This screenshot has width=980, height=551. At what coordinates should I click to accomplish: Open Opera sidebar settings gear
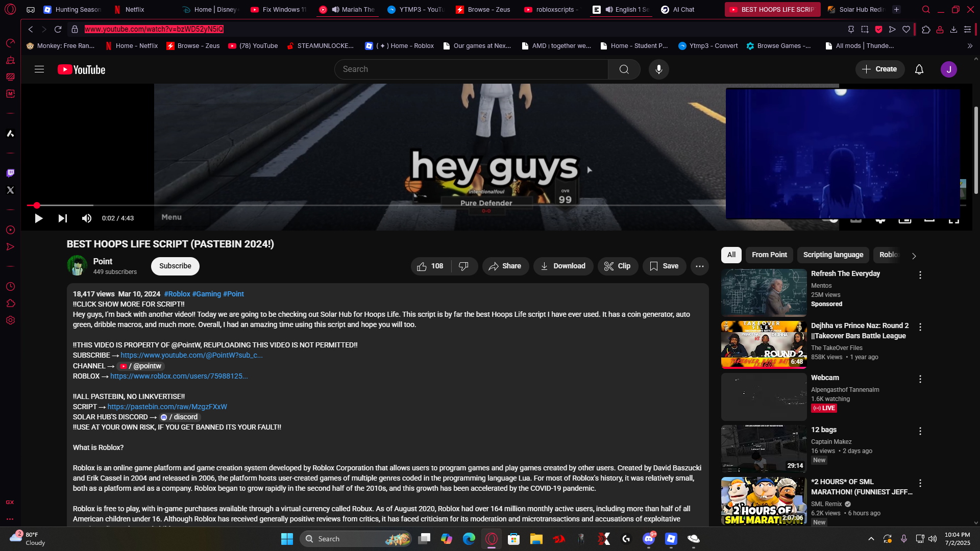coord(10,320)
